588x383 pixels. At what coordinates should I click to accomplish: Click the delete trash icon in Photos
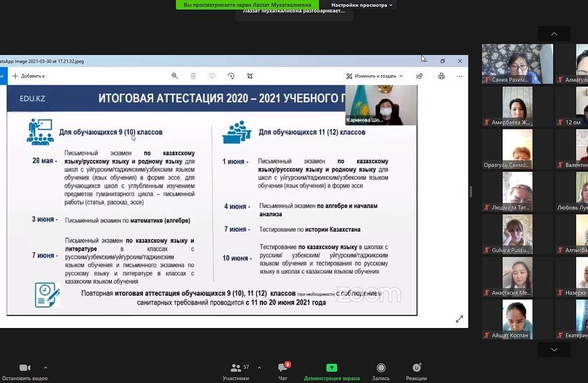193,76
